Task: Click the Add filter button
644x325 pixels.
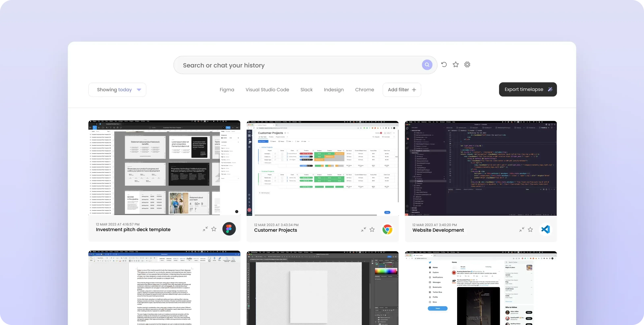Action: 402,90
